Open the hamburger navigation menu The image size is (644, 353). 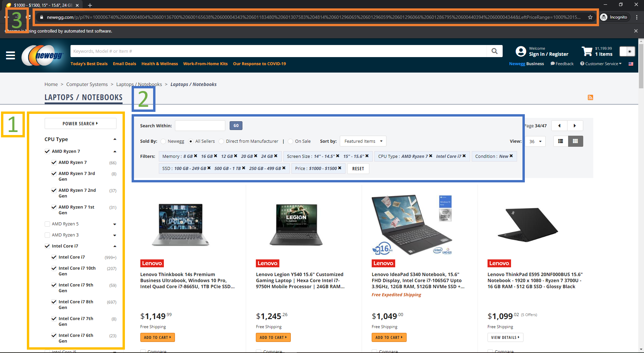tap(10, 55)
